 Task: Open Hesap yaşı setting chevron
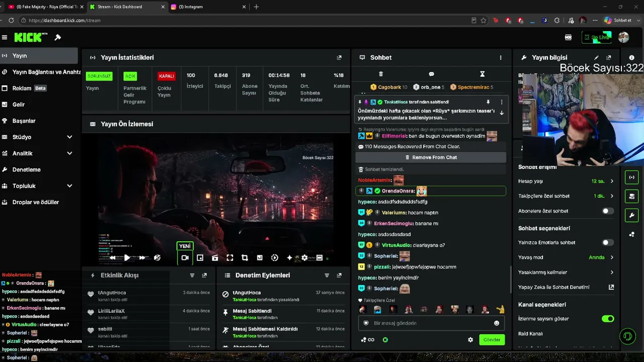click(x=612, y=181)
